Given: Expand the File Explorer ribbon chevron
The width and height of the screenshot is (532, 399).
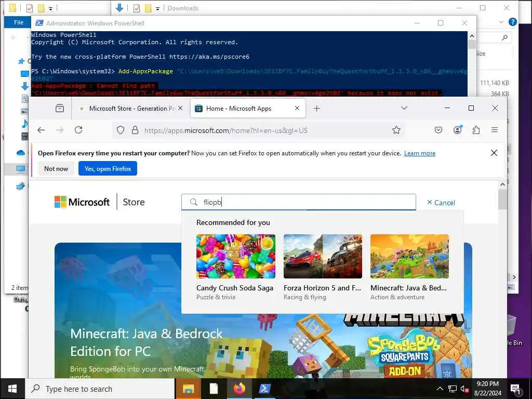Looking at the screenshot, I should (501, 22).
